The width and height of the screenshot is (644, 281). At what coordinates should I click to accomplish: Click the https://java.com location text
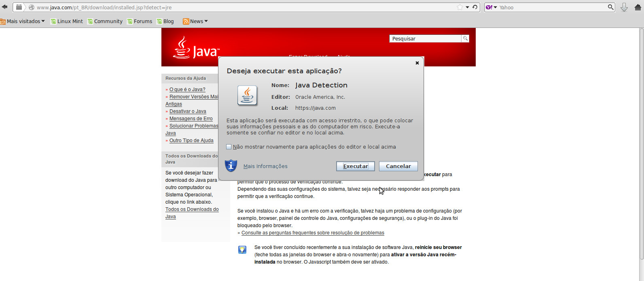point(316,108)
